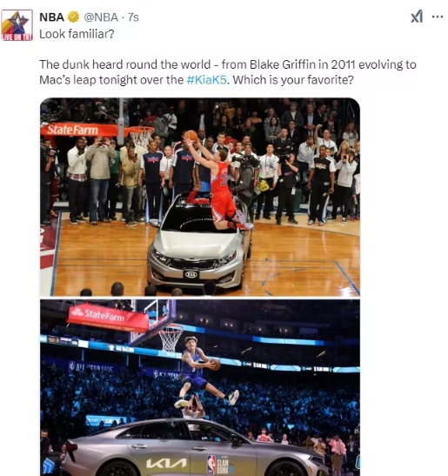Click the gold verified badge
Screen dimensions: 448x476
click(73, 17)
